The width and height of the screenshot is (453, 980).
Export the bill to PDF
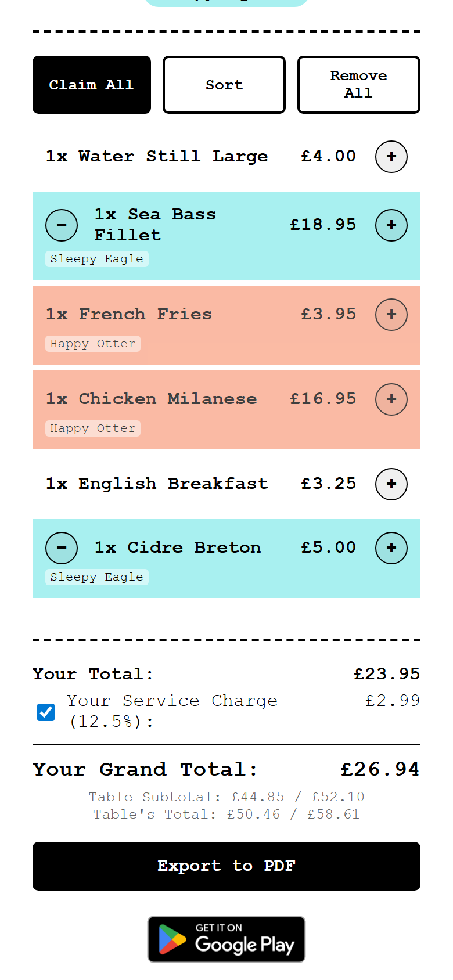[227, 866]
